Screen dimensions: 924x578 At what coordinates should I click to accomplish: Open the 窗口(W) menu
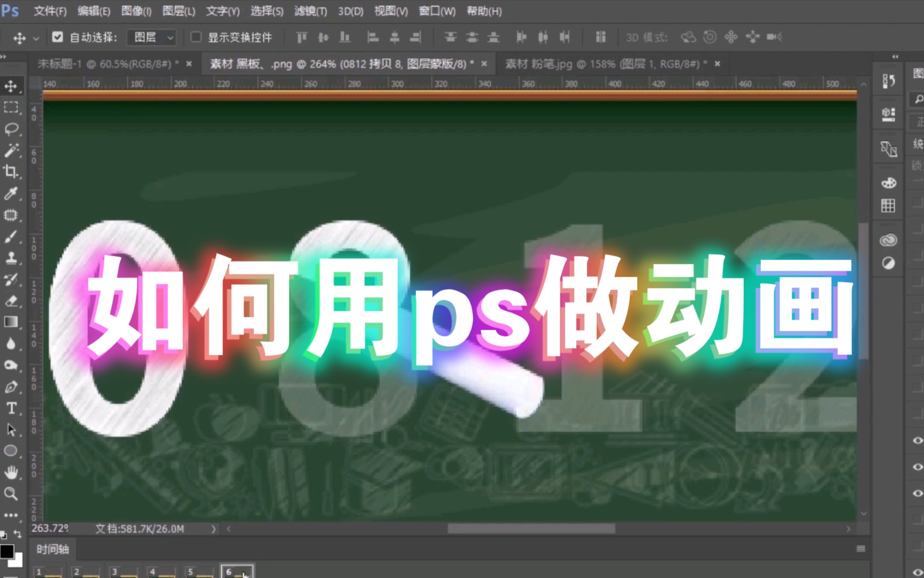pos(437,11)
